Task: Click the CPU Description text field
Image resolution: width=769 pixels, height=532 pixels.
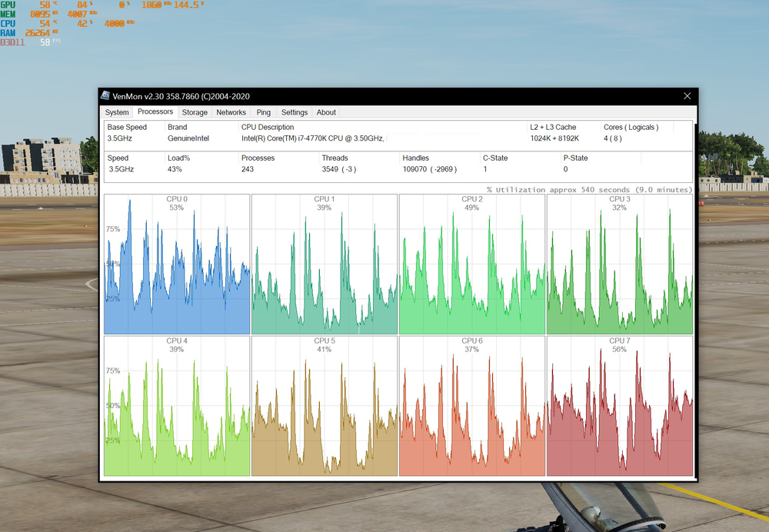Action: coord(312,138)
